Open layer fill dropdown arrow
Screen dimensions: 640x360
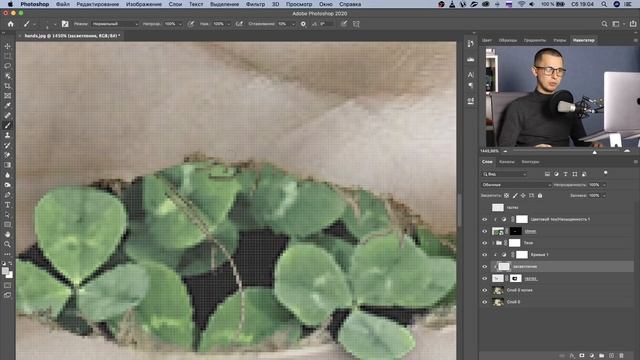(604, 196)
